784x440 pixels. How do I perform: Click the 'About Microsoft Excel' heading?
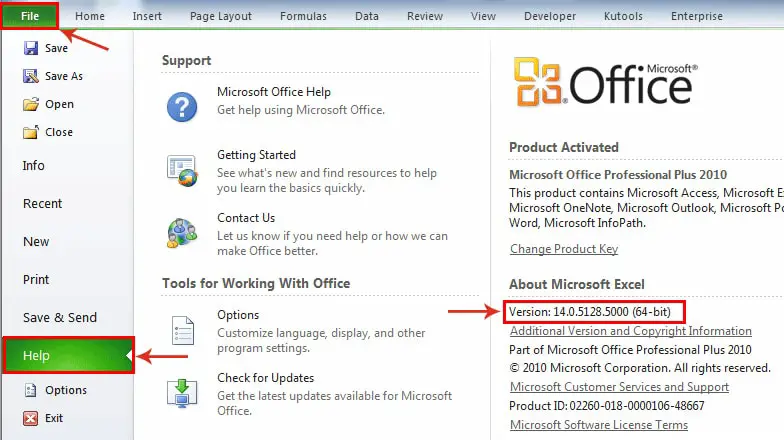pyautogui.click(x=576, y=284)
